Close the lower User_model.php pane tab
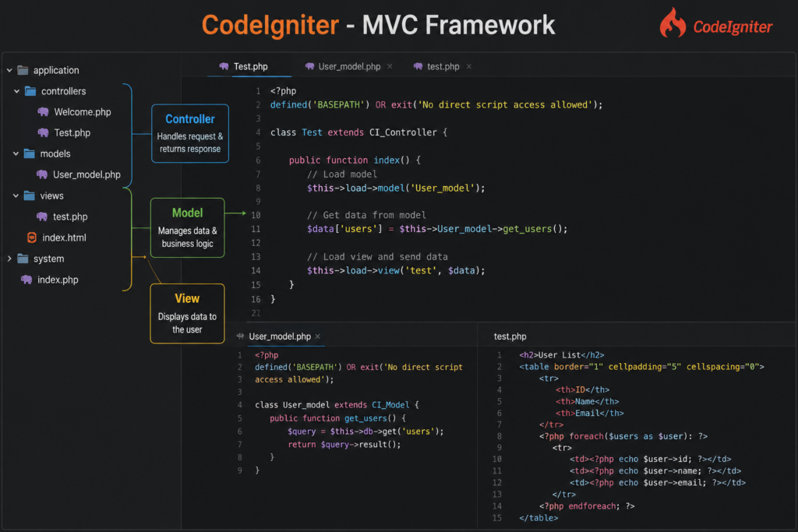This screenshot has width=798, height=532. pyautogui.click(x=318, y=336)
